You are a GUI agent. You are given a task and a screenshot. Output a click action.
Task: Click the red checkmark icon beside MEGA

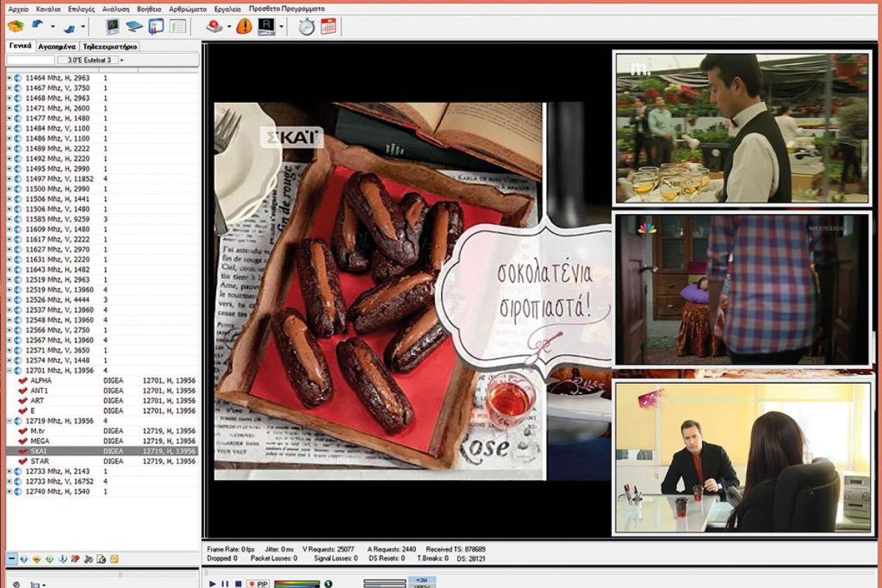23,441
